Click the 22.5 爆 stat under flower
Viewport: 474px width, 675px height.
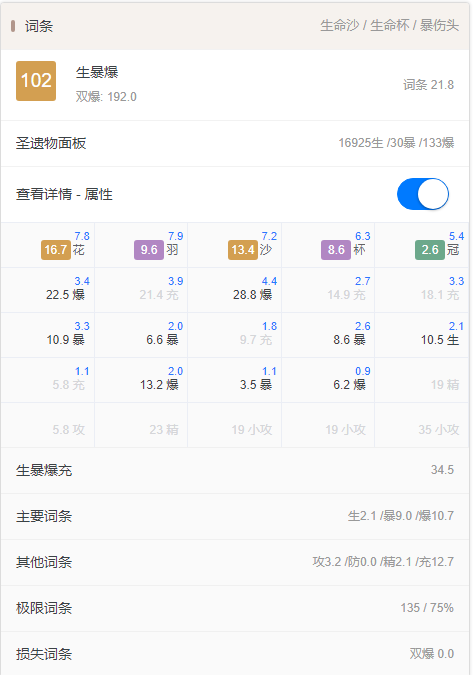tap(65, 295)
